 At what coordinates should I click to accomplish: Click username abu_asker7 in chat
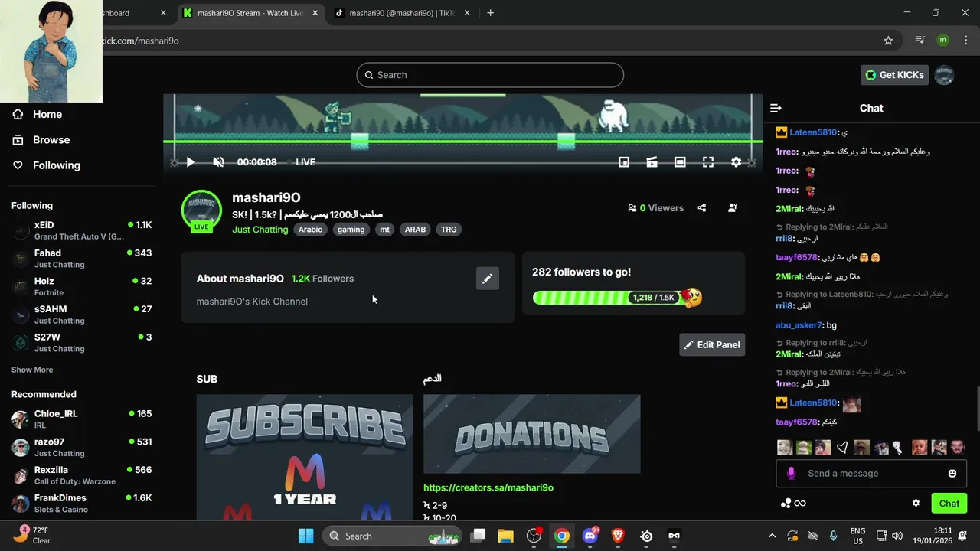[799, 325]
